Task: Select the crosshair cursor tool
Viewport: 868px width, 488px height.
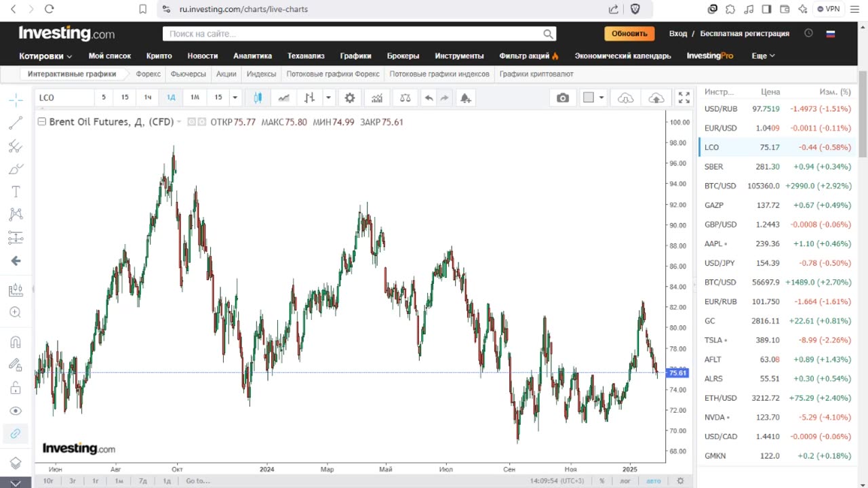Action: [16, 100]
